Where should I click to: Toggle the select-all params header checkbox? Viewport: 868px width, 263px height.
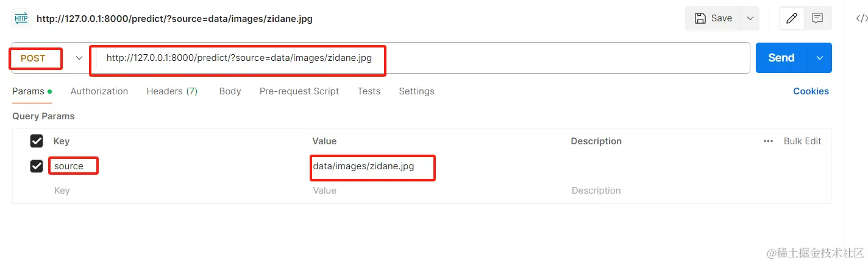[x=37, y=141]
